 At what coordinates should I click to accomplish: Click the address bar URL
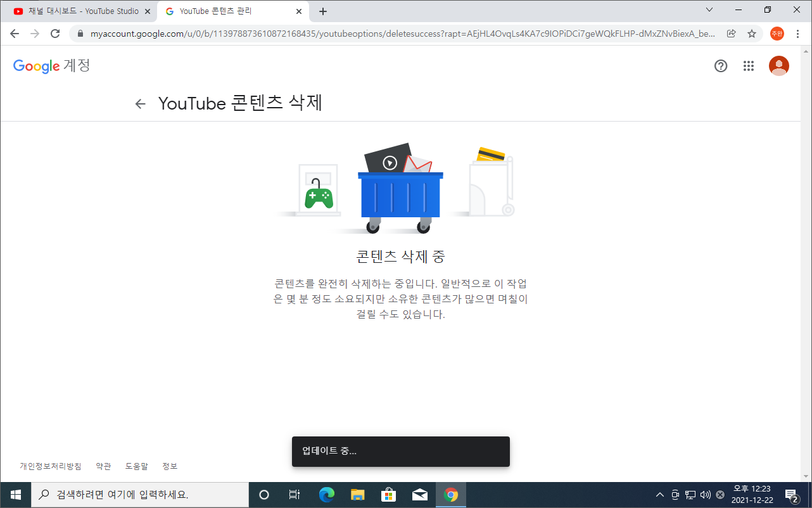coord(403,34)
